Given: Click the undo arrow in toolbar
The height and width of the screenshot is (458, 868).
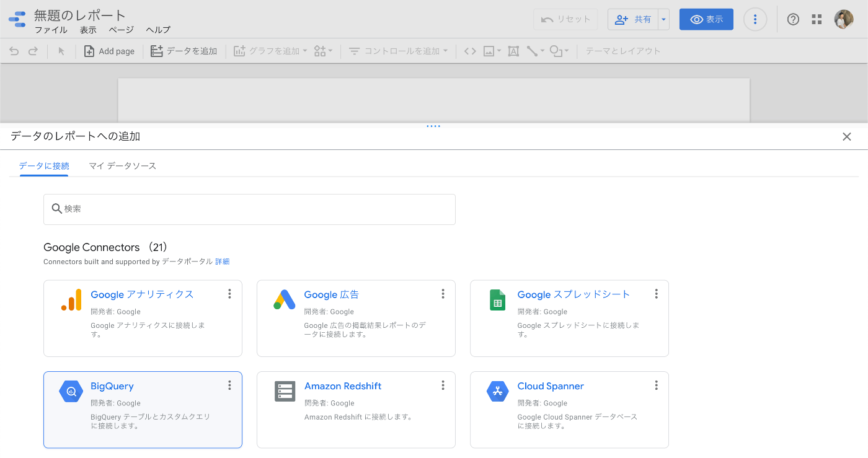Looking at the screenshot, I should pyautogui.click(x=14, y=51).
